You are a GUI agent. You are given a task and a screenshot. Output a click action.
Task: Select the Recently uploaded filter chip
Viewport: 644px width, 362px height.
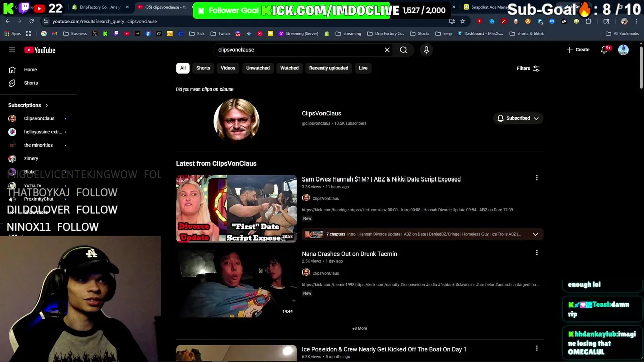(329, 68)
